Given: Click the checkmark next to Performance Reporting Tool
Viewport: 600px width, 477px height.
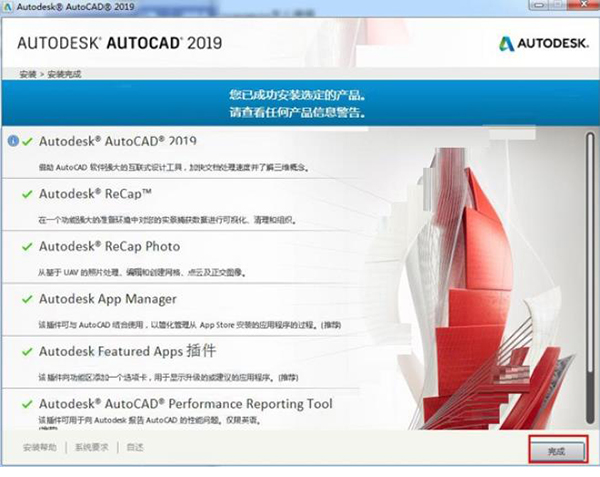Looking at the screenshot, I should 27,404.
